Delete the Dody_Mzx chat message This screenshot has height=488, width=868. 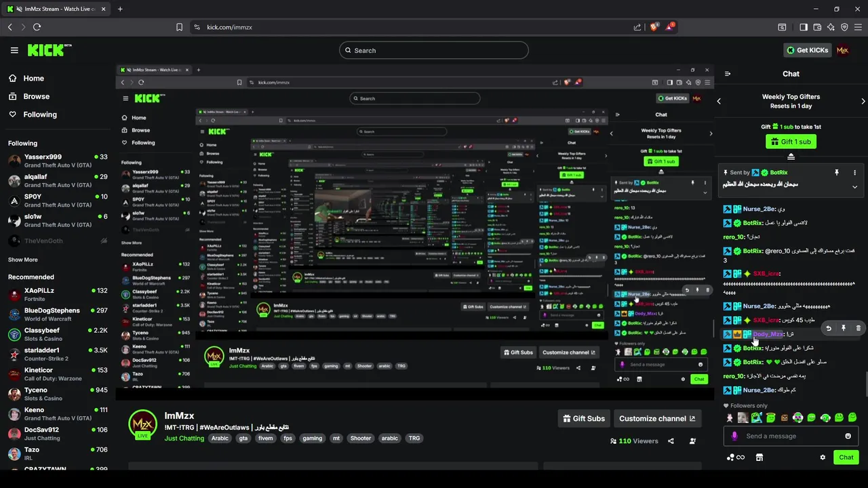pyautogui.click(x=858, y=328)
